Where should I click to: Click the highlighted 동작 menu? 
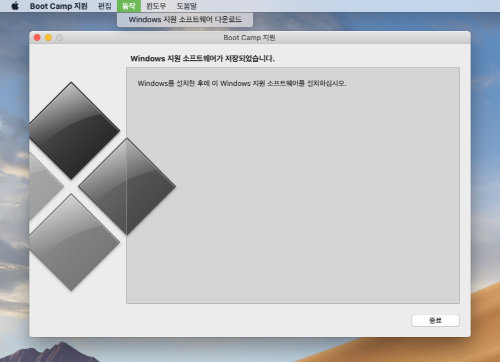coord(129,6)
